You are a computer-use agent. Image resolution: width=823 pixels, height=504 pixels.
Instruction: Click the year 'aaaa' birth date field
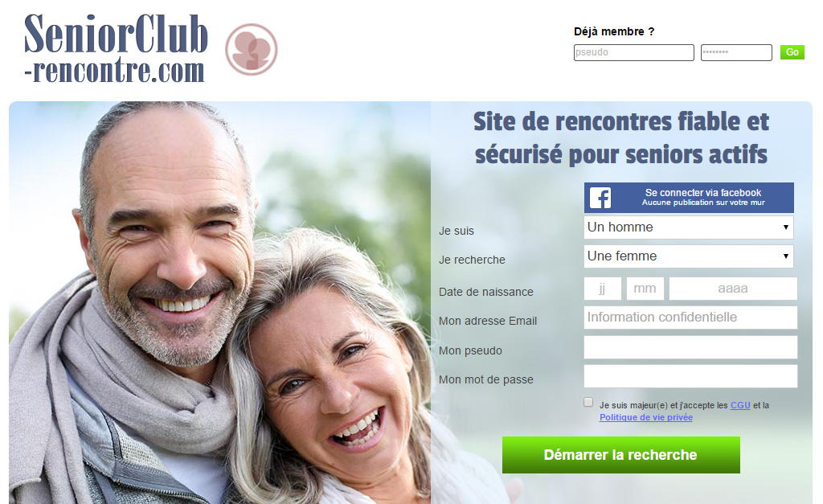[733, 289]
